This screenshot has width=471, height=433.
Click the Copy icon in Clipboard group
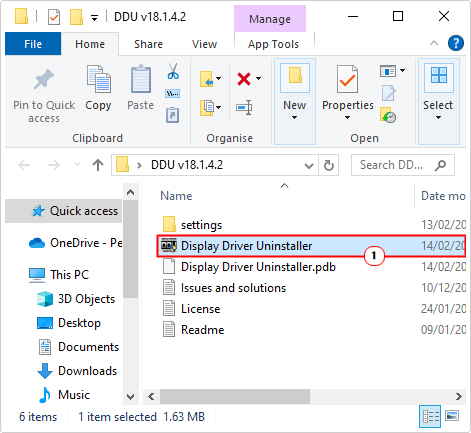click(x=98, y=79)
